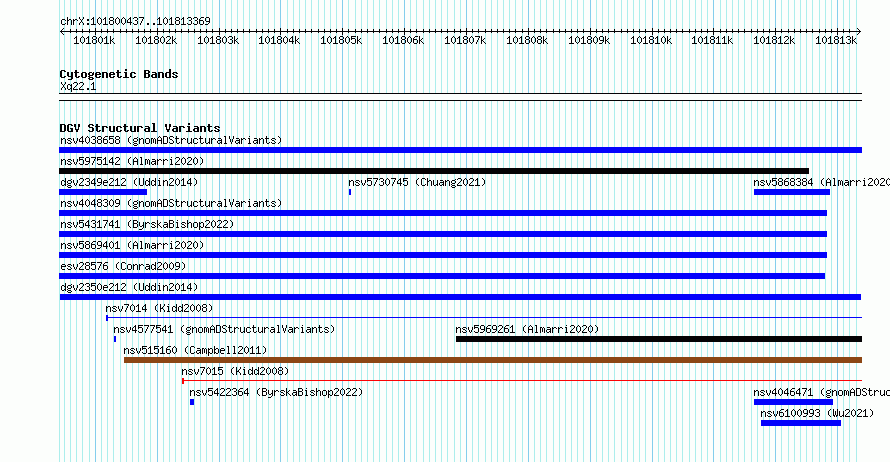Click the nsv4038658 gnomAD variant label
Viewport: 890px width, 462px height.
(x=171, y=140)
